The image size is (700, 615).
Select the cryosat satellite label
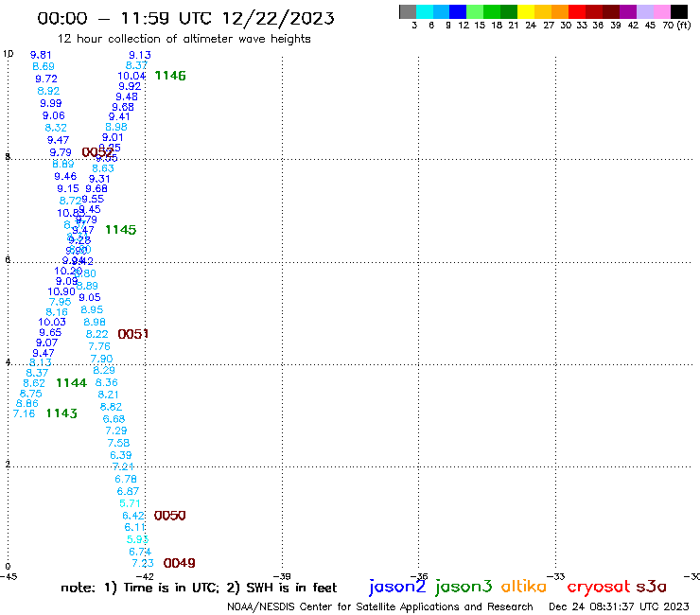599,587
